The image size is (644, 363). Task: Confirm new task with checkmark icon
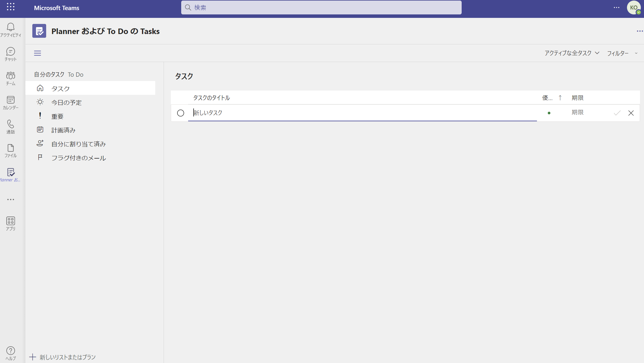point(617,113)
